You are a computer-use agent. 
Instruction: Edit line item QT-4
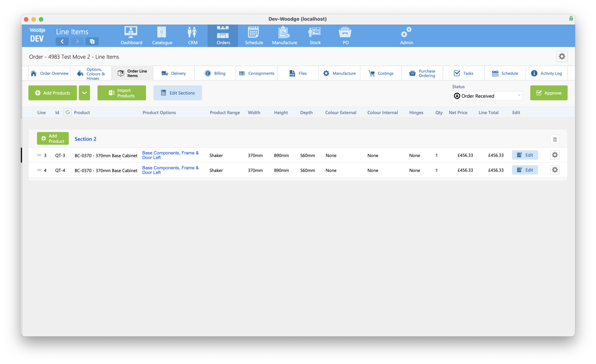point(525,170)
